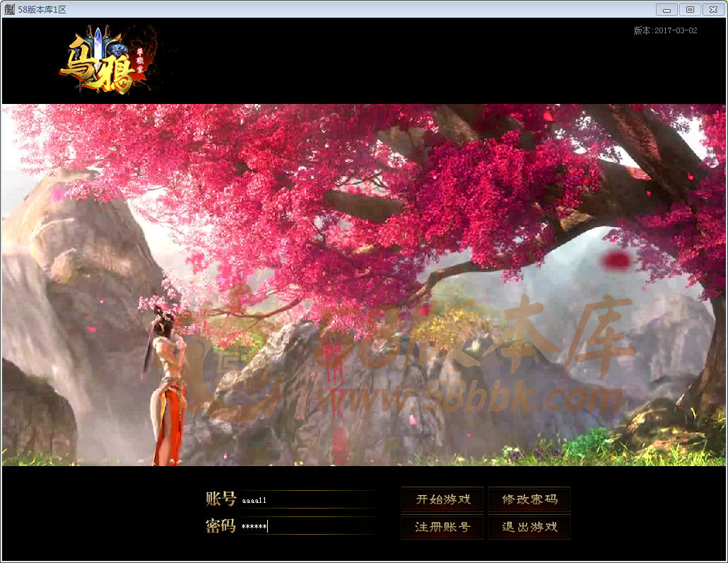The image size is (728, 563).
Task: Click the 账号 label text
Action: 221,499
